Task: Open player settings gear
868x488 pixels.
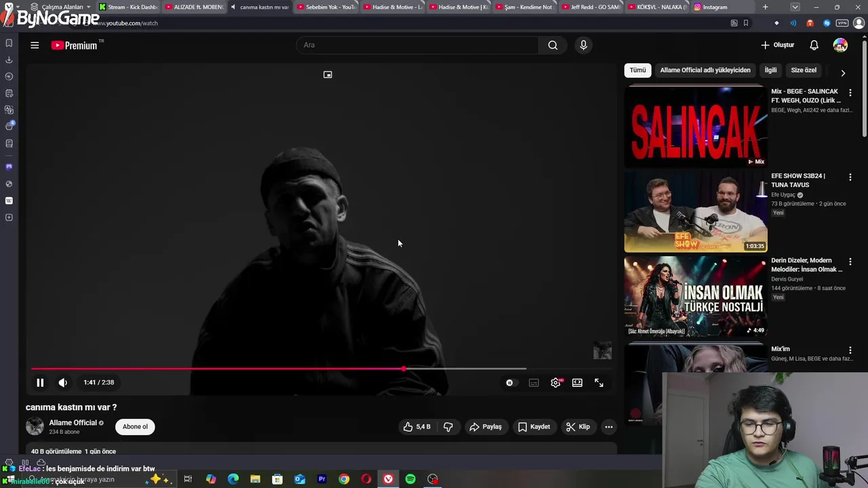Action: [555, 383]
